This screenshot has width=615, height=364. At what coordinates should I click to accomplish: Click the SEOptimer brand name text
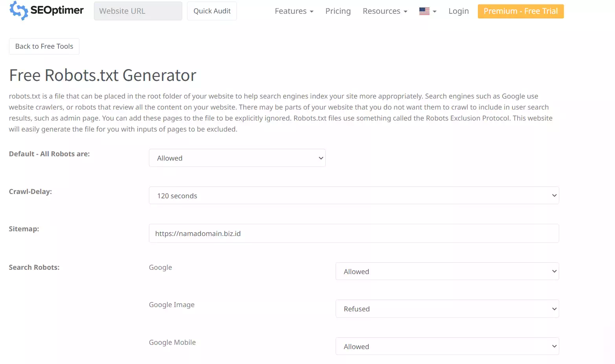pos(57,10)
